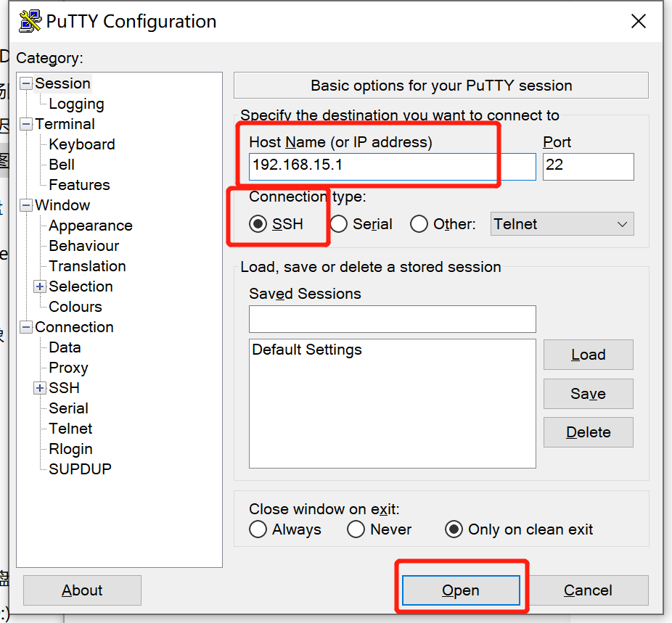Click the Host Name input field
Screen dimensions: 672x623
click(392, 166)
